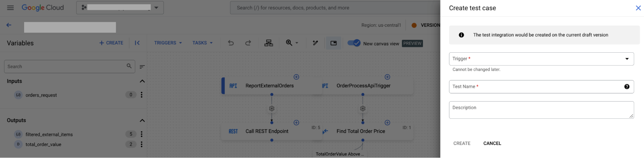Toggle the New canvas view switch

point(354,43)
